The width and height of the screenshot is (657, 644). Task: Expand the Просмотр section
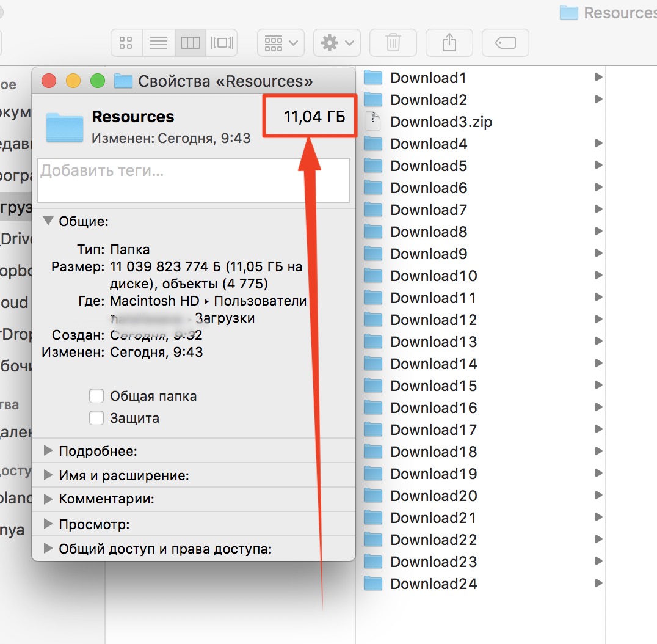[48, 524]
